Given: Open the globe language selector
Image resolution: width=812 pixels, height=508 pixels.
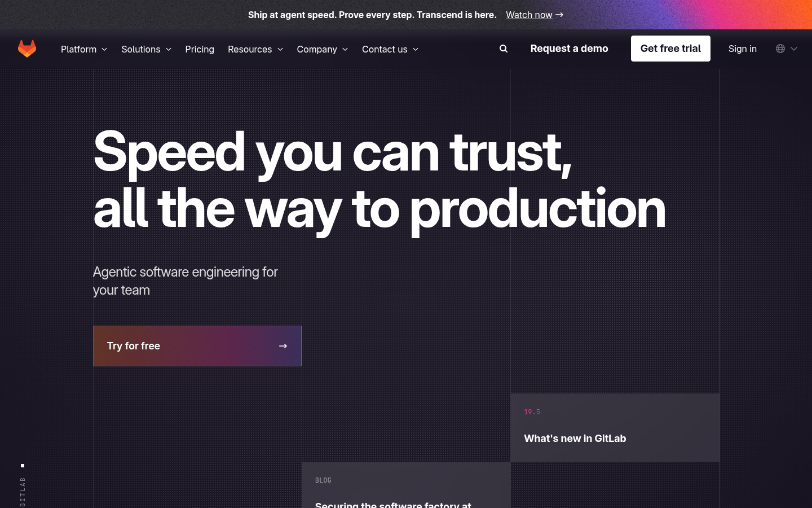Looking at the screenshot, I should [780, 49].
